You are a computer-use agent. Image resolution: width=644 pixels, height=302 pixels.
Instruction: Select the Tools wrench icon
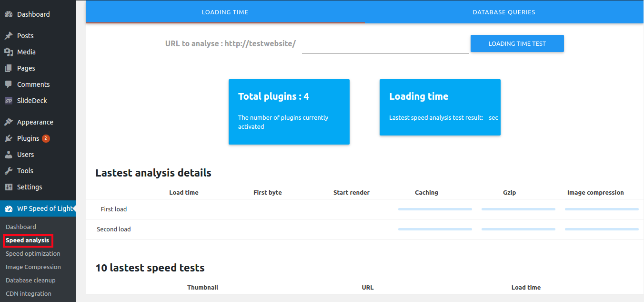click(10, 170)
